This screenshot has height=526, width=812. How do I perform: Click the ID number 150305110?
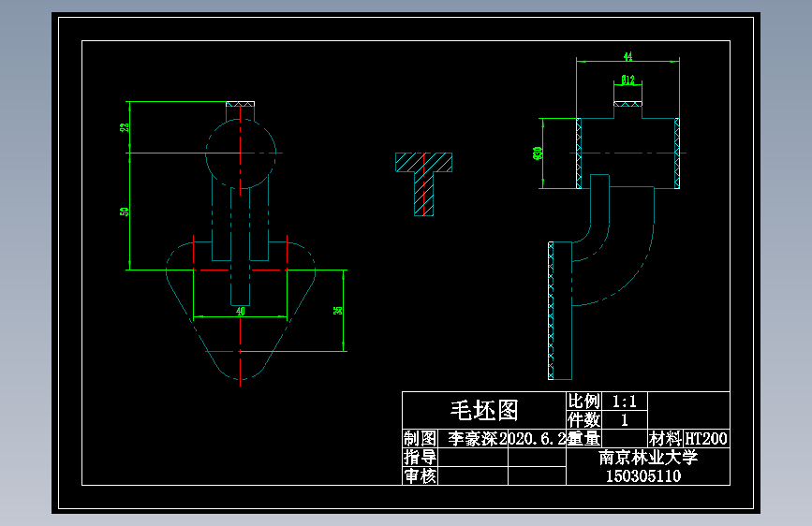pos(643,476)
